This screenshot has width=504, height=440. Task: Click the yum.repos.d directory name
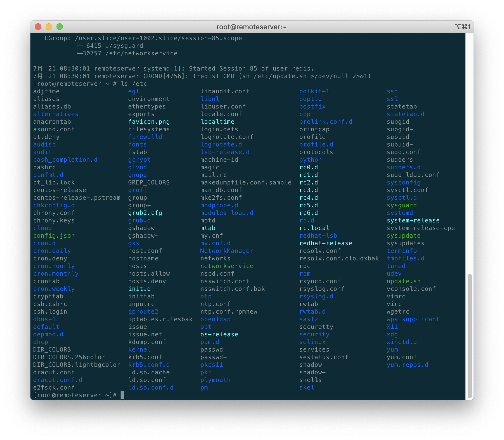pyautogui.click(x=407, y=365)
